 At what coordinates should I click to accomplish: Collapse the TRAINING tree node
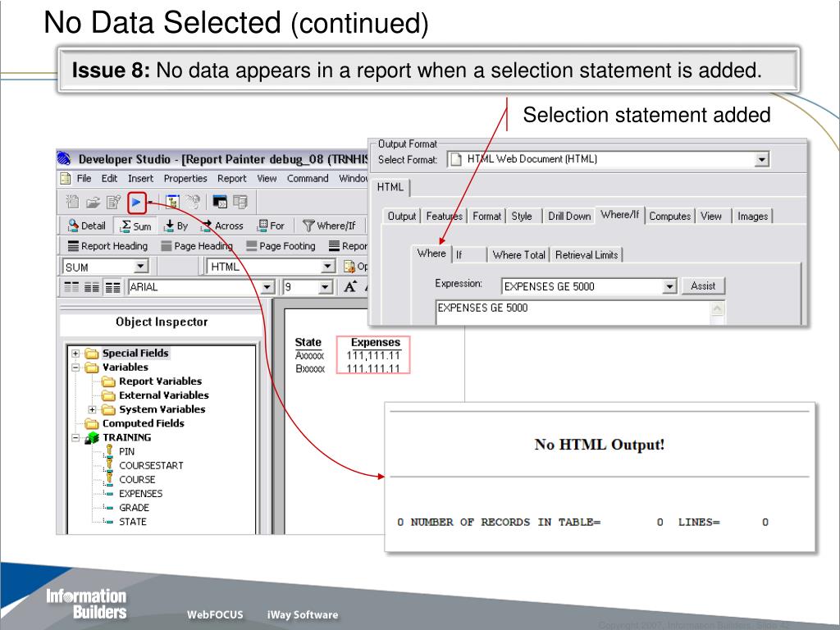tap(75, 438)
